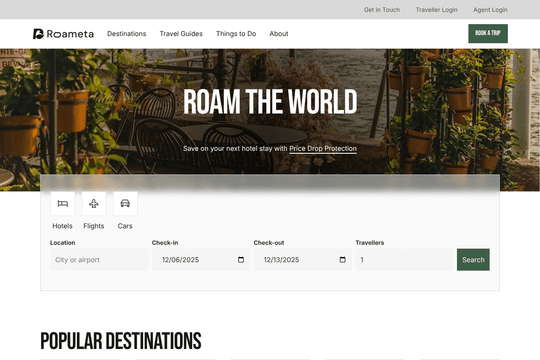Click the ROAM THE WORLD headline
The image size is (540, 360).
click(270, 102)
